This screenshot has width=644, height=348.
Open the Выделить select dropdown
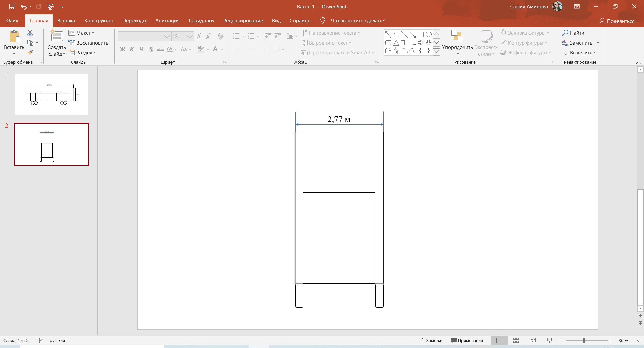pos(580,53)
